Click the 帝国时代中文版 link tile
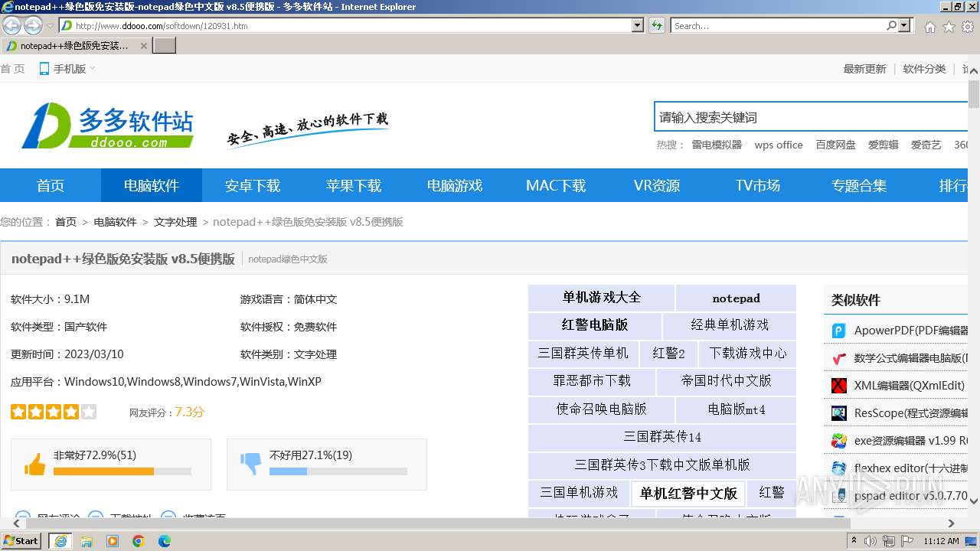980x551 pixels. (x=726, y=380)
